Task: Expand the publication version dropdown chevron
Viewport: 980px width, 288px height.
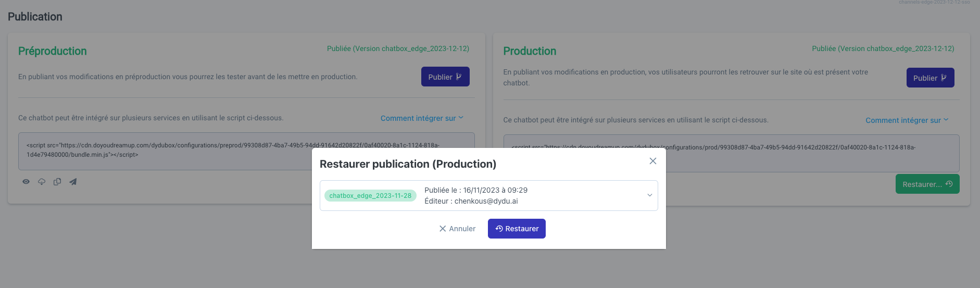Action: pyautogui.click(x=649, y=195)
